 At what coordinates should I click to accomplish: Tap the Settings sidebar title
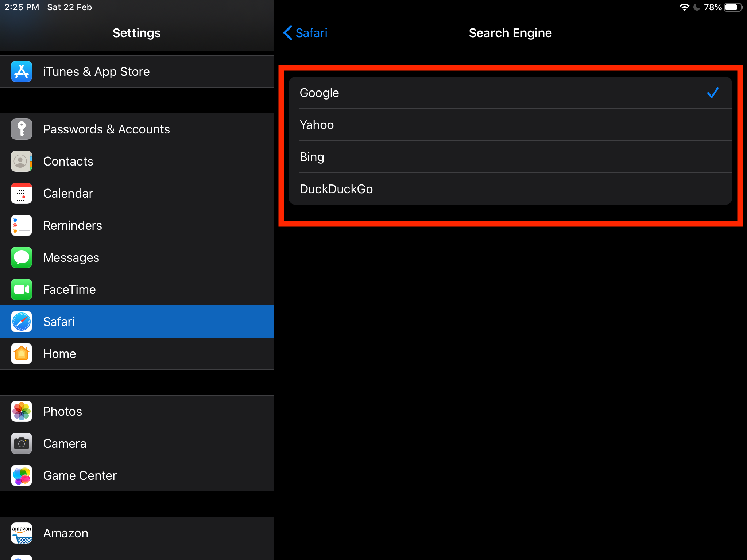pyautogui.click(x=137, y=33)
